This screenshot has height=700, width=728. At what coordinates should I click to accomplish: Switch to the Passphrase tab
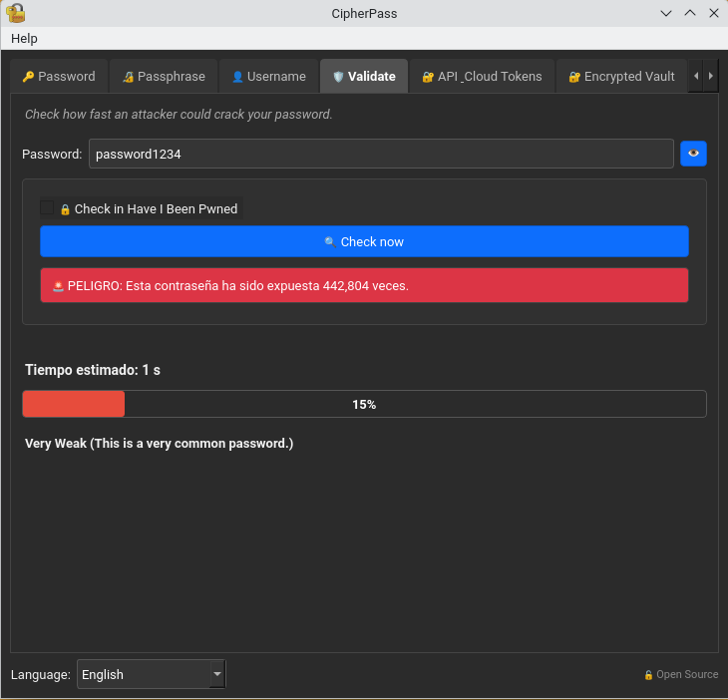[x=164, y=76]
